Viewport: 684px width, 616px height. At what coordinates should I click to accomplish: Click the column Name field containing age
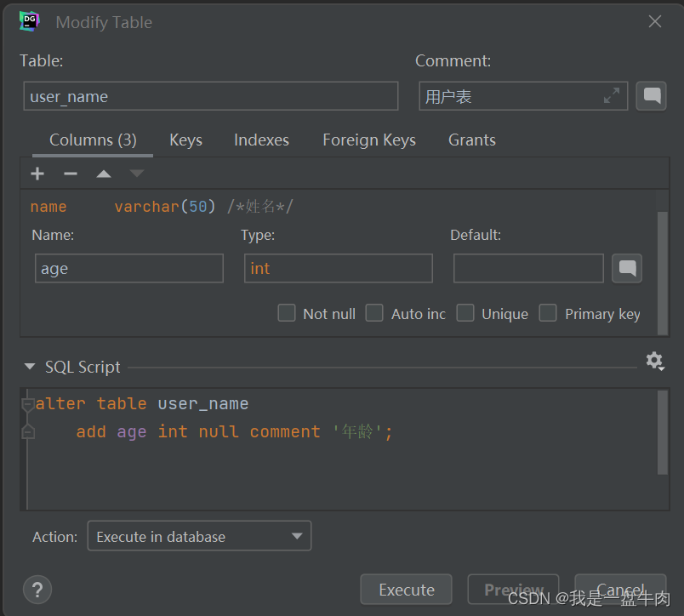(x=129, y=268)
